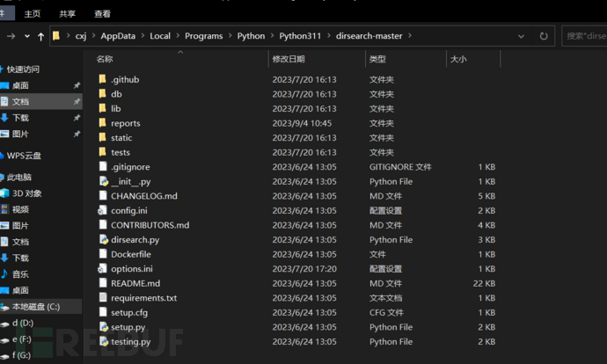Open pinned 桌面 under quick access
The width and height of the screenshot is (607, 364).
coord(20,85)
